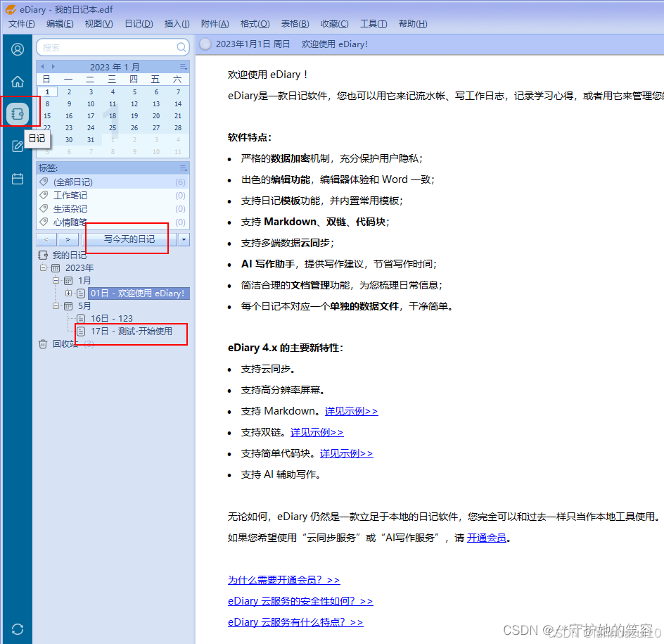Viewport: 664px width, 644px height.
Task: Expand the 01日 欢迎使用 eDiary entry node
Action: pos(68,293)
